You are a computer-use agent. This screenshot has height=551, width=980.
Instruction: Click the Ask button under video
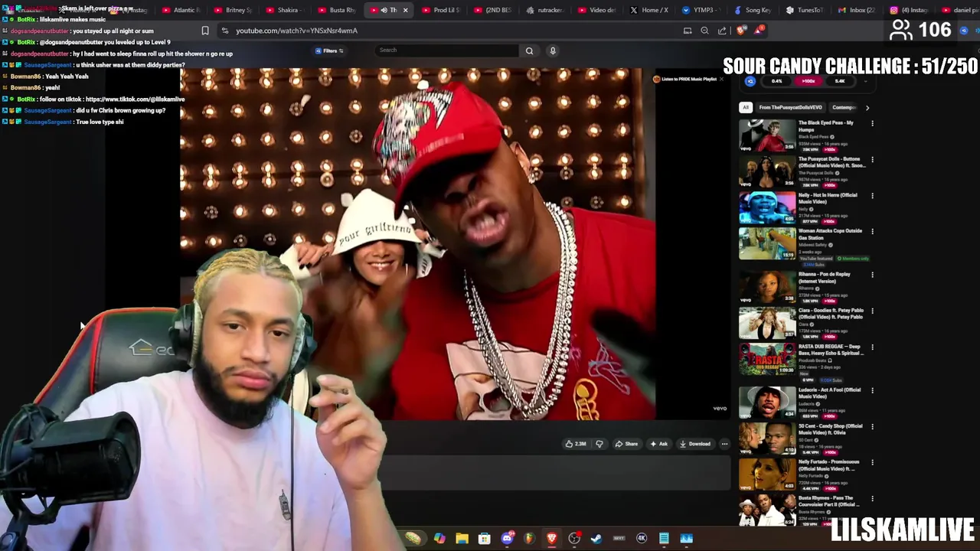point(659,444)
